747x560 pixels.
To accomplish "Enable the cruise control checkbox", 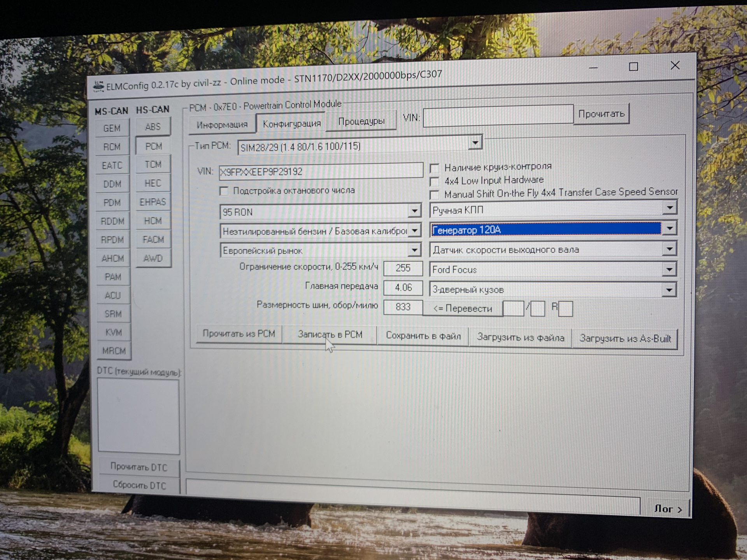I will pos(435,168).
